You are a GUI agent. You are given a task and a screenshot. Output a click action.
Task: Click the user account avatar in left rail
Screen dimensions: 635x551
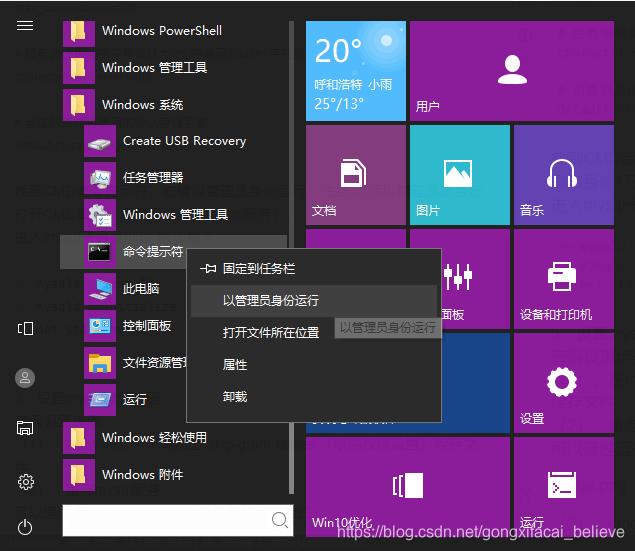point(25,378)
